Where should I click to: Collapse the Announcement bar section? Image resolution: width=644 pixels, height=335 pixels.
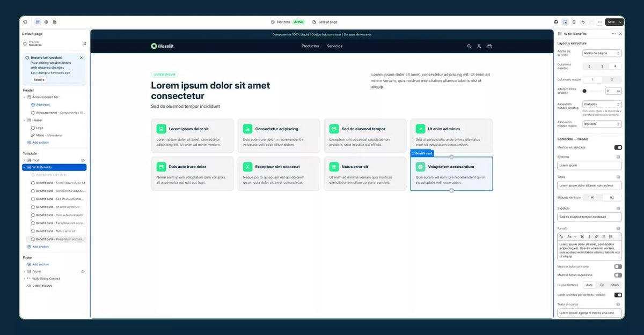[x=24, y=97]
